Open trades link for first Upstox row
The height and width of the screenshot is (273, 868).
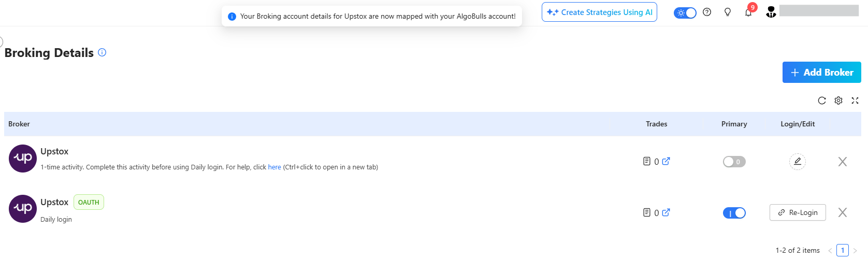[666, 161]
